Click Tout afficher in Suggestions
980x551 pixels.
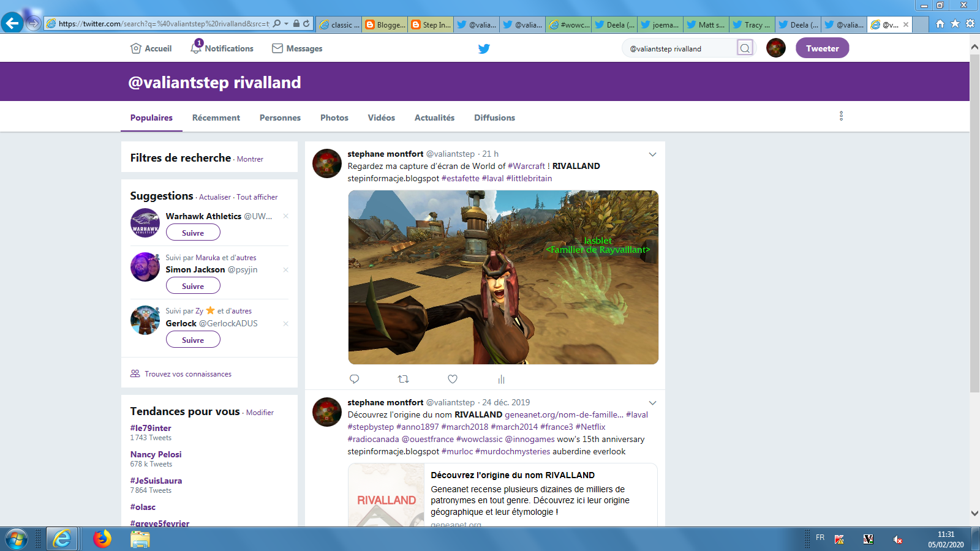pyautogui.click(x=257, y=197)
